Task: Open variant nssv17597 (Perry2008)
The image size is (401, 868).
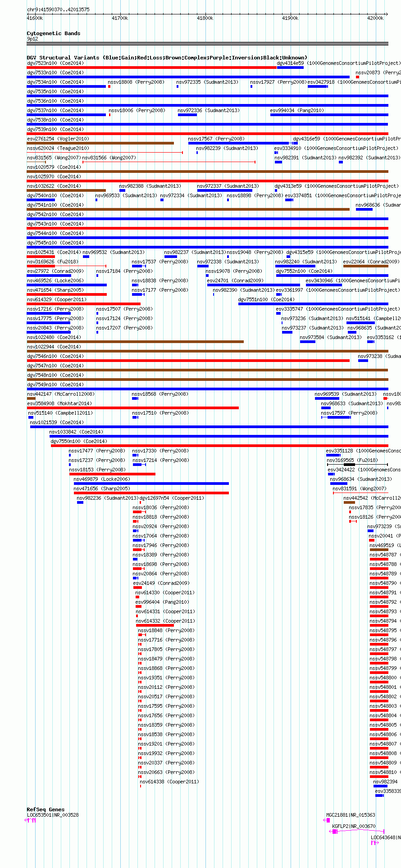Action: click(x=349, y=413)
